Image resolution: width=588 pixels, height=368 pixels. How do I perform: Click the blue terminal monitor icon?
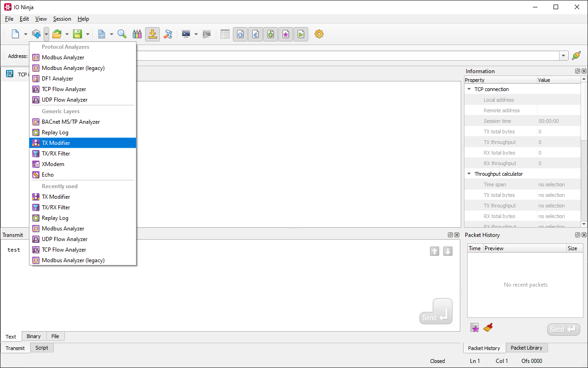coord(186,34)
